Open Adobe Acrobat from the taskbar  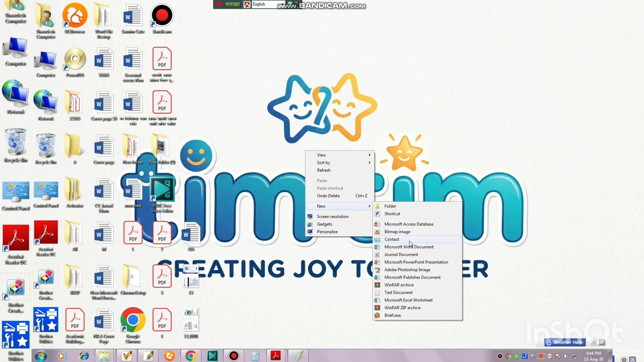point(276,356)
